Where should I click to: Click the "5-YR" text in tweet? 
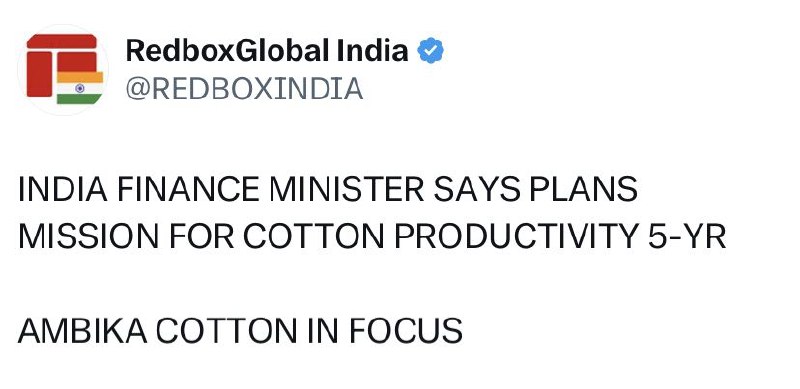click(687, 237)
